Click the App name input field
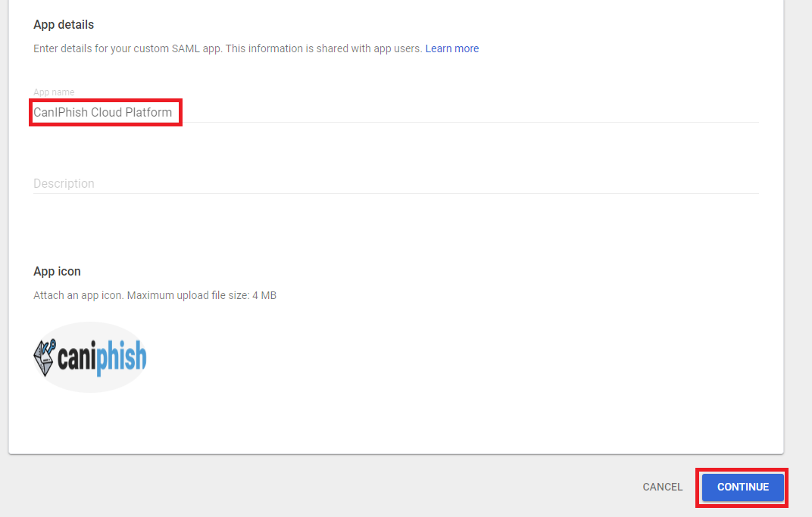This screenshot has height=517, width=812. tap(395, 112)
